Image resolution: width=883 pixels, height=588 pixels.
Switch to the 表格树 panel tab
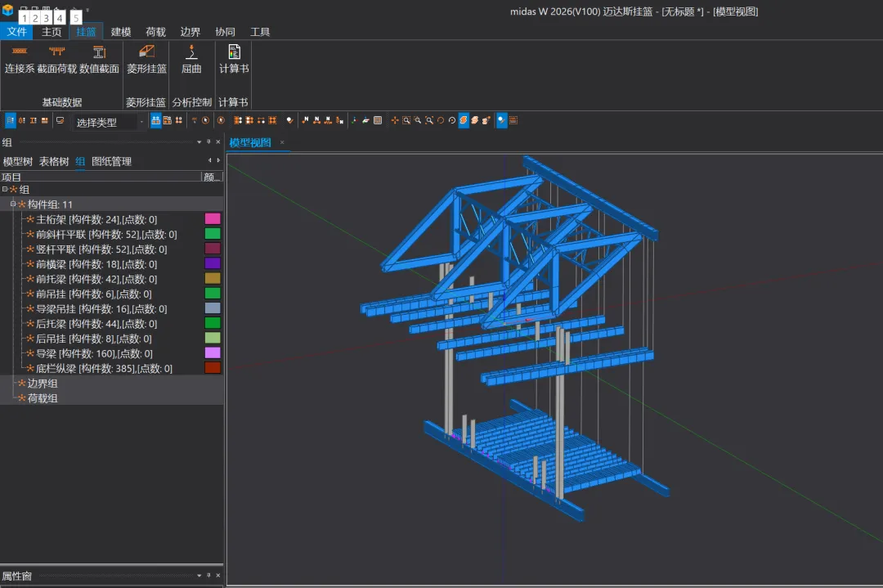54,162
